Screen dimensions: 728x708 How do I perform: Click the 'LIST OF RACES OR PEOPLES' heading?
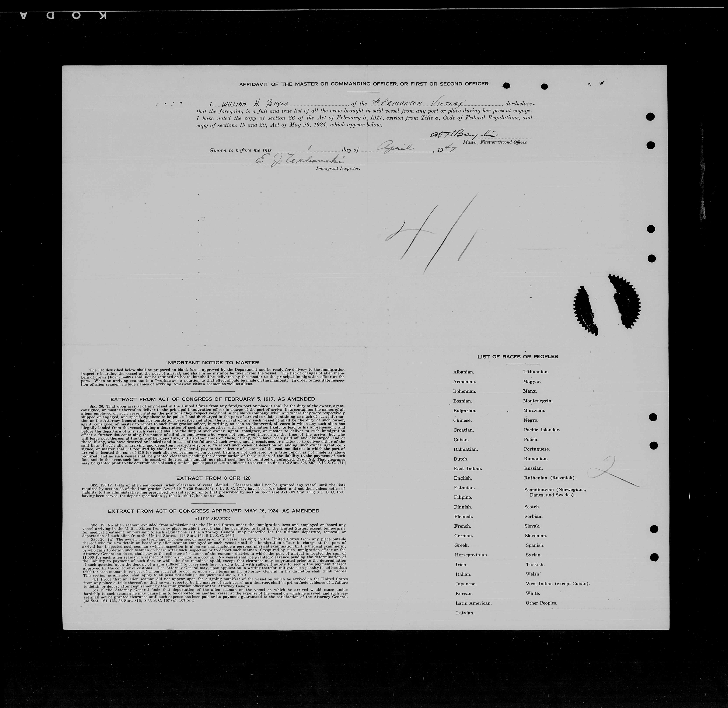point(518,357)
